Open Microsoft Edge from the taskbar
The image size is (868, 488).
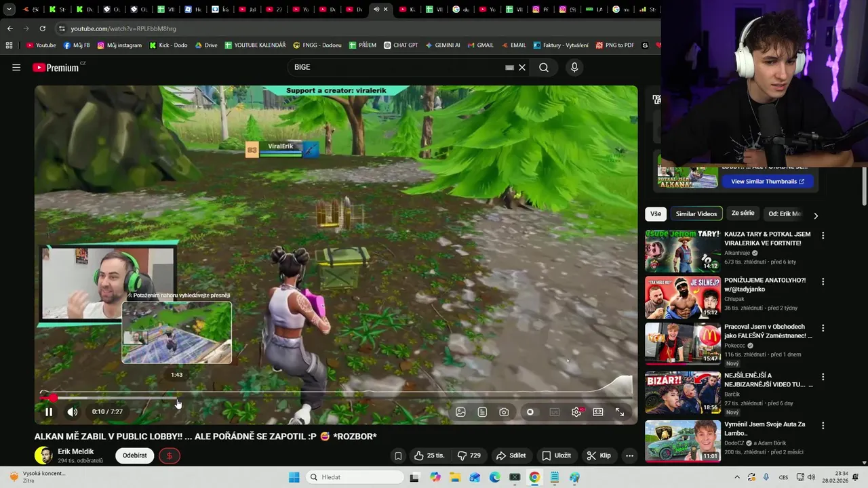click(x=495, y=477)
